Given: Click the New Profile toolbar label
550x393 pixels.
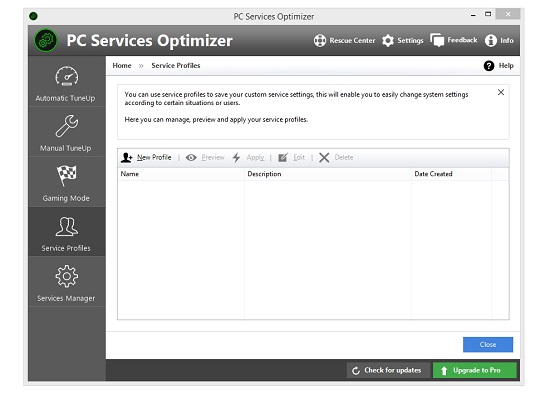Looking at the screenshot, I should [x=154, y=158].
